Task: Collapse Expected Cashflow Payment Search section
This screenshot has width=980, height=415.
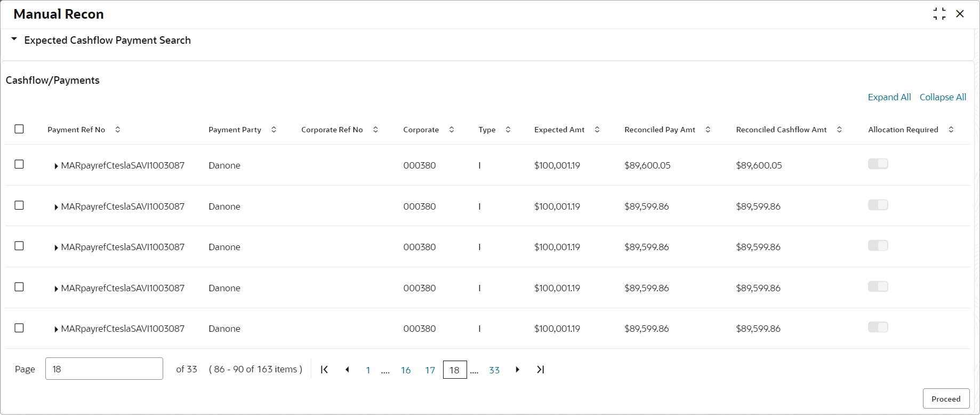Action: [14, 39]
